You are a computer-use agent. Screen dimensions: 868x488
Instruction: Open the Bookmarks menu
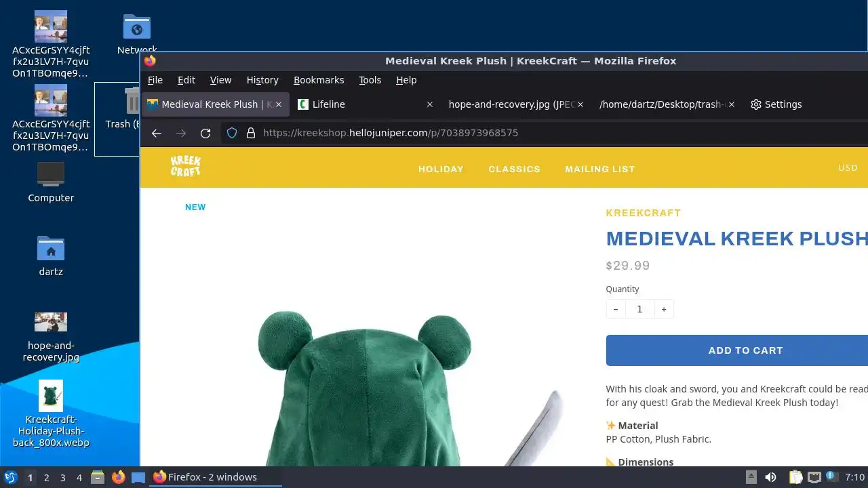(319, 80)
